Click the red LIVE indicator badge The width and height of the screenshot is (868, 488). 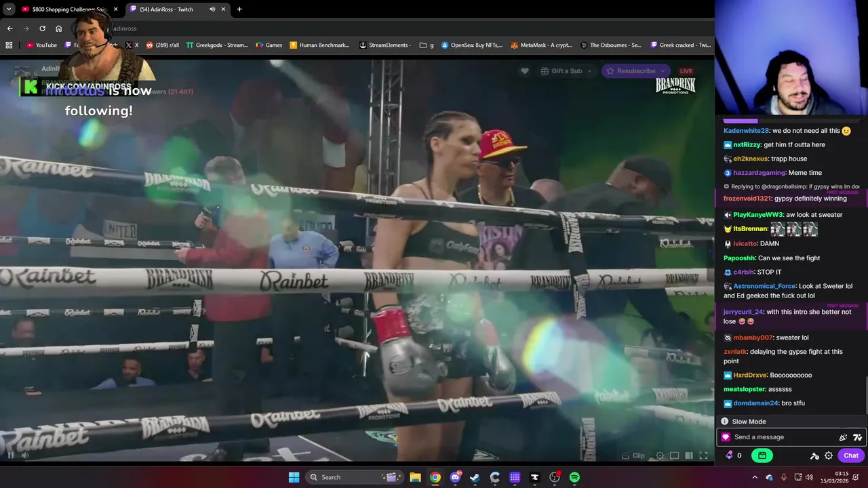click(686, 70)
